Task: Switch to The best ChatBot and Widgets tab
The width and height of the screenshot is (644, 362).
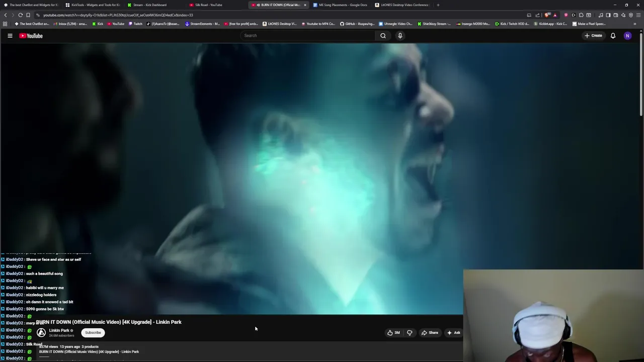Action: click(x=33, y=5)
